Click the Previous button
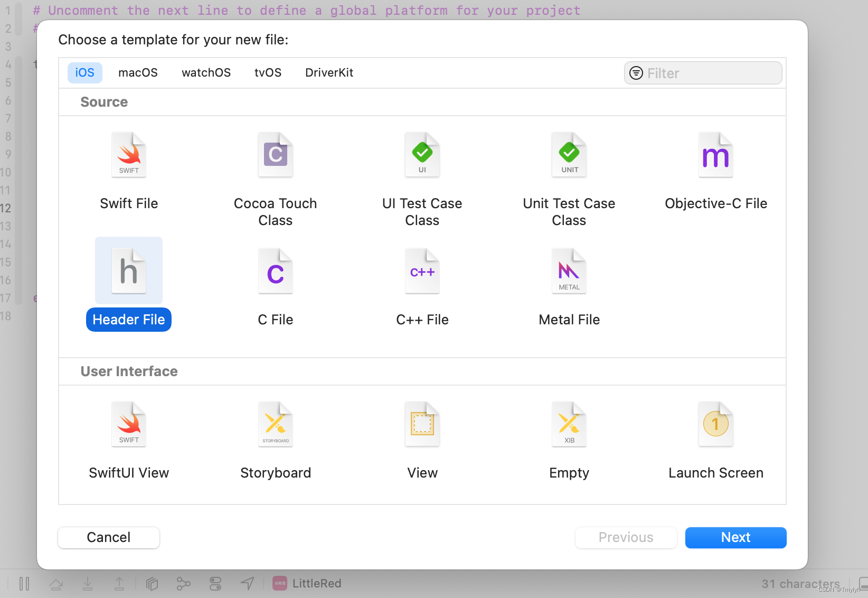 coord(626,538)
